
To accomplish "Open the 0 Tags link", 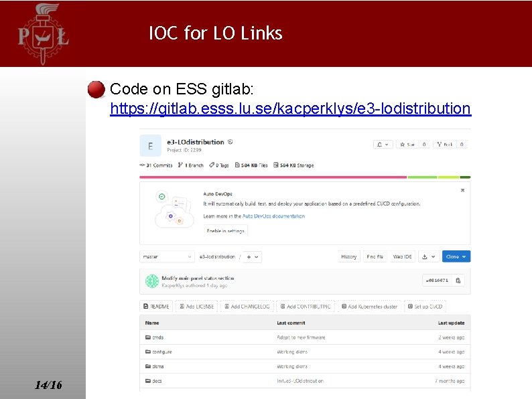I will (219, 165).
